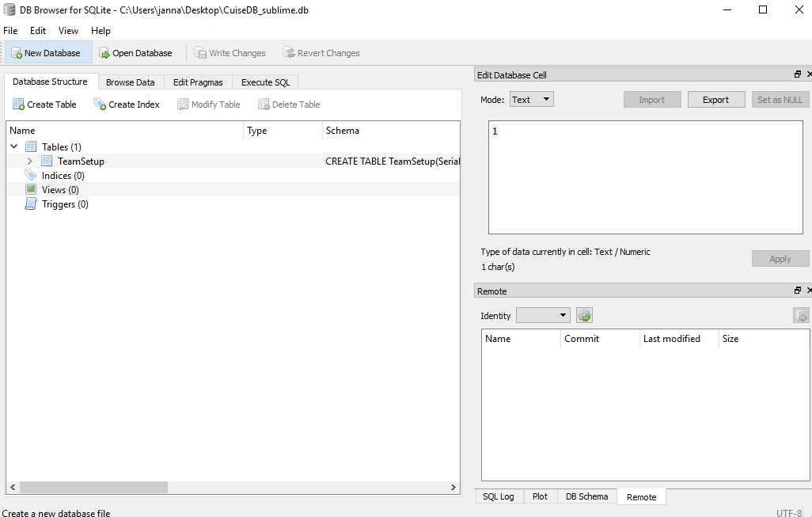The image size is (812, 517).
Task: Click the Delete Table button
Action: [290, 105]
